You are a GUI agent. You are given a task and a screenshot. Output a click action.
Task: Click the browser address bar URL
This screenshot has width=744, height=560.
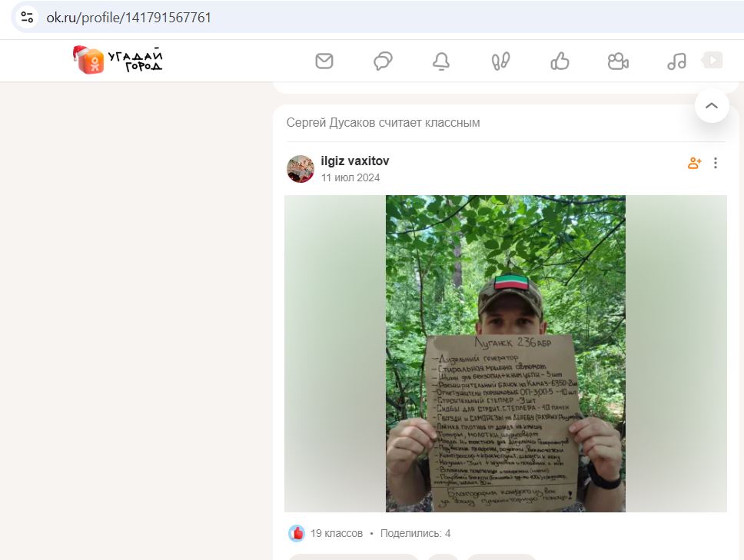point(128,18)
